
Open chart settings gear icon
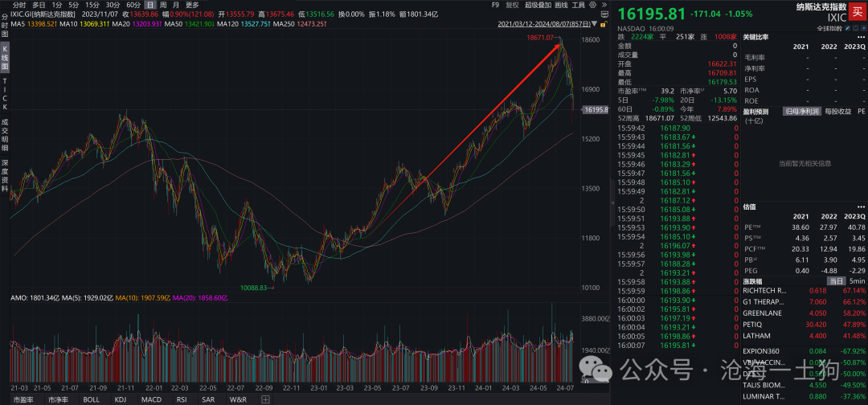(x=593, y=5)
